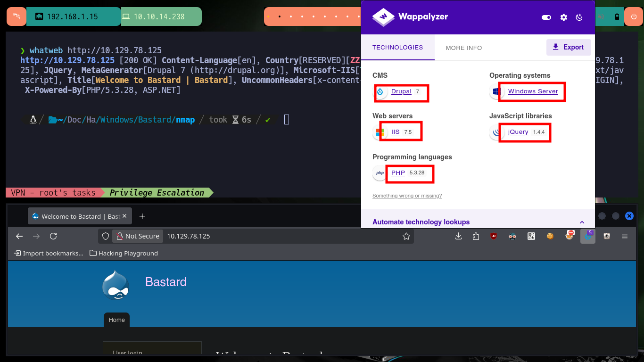The height and width of the screenshot is (362, 644).
Task: Select the 'Welcome to Bastard' browser tab
Action: click(x=79, y=216)
